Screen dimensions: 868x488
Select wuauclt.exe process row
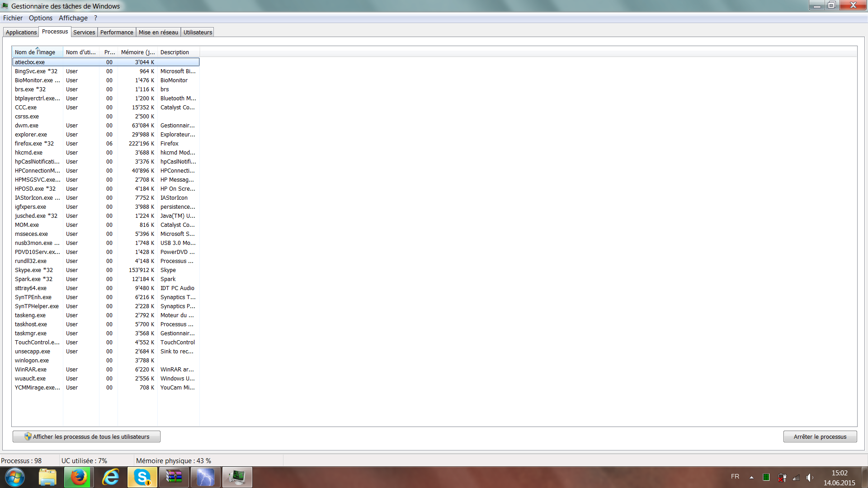click(x=106, y=378)
